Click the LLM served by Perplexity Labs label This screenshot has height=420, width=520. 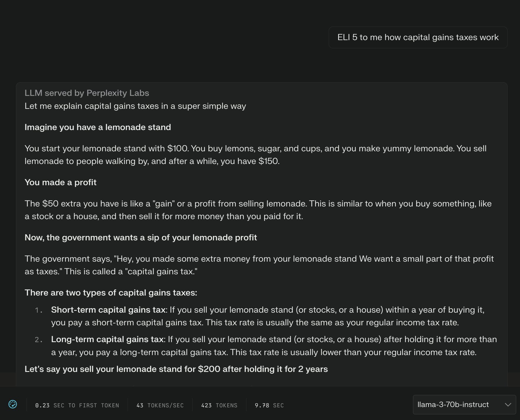pos(87,93)
